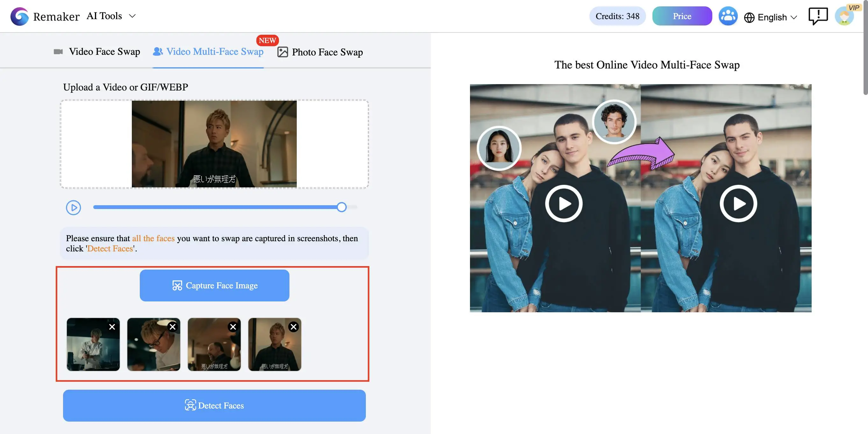Click the Remaker logo icon
Image resolution: width=868 pixels, height=434 pixels.
(x=19, y=16)
